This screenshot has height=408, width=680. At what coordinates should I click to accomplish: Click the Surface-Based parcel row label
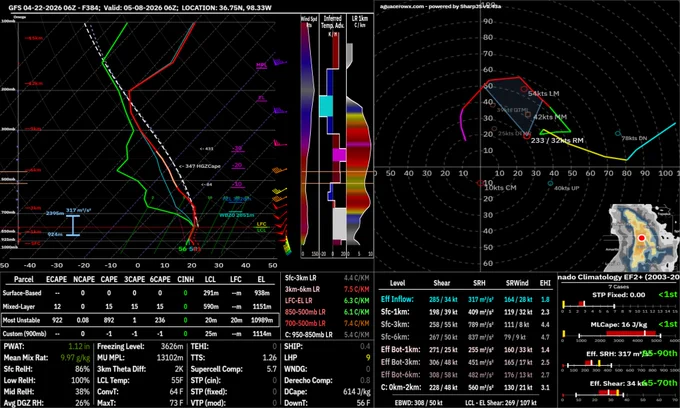[22, 293]
